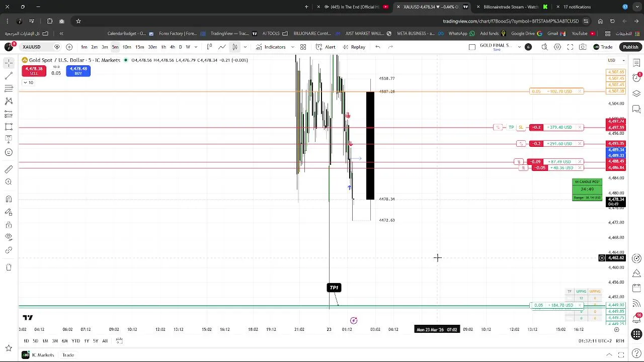This screenshot has width=644, height=362.
Task: Open the quick search icon
Action: [544, 47]
